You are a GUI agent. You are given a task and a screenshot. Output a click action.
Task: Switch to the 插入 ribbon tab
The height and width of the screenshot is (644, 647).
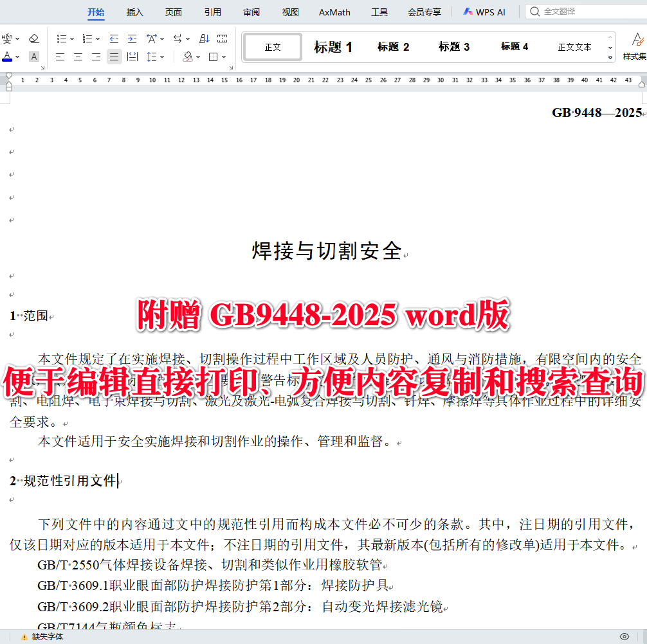[134, 12]
